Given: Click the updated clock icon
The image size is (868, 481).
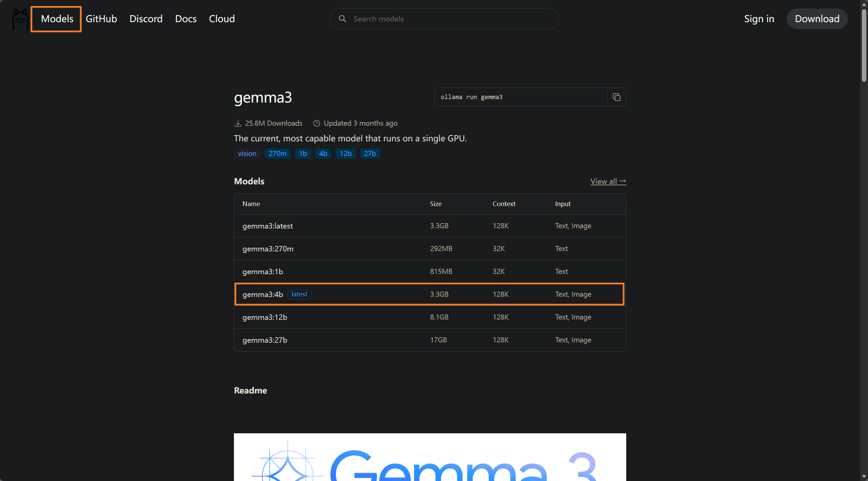Looking at the screenshot, I should 316,123.
